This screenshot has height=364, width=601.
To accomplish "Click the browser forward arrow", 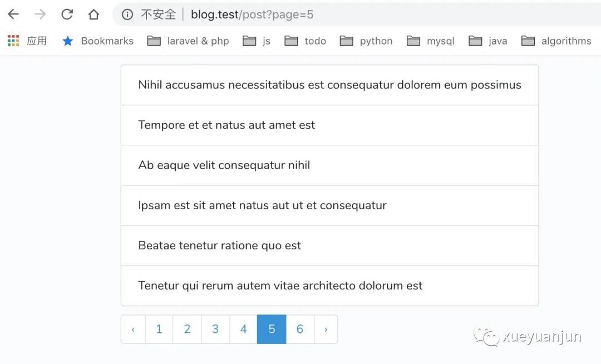I will tap(40, 14).
